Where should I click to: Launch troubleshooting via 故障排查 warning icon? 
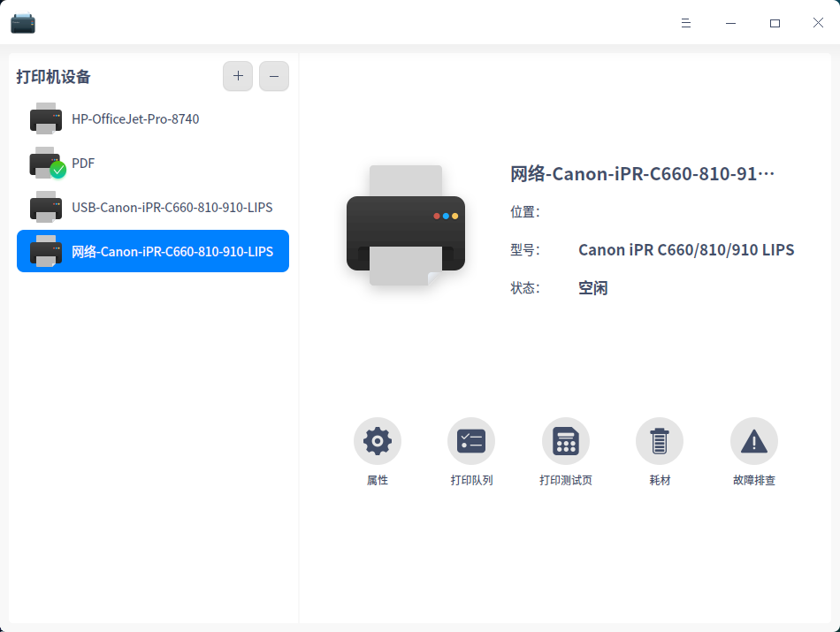(753, 440)
